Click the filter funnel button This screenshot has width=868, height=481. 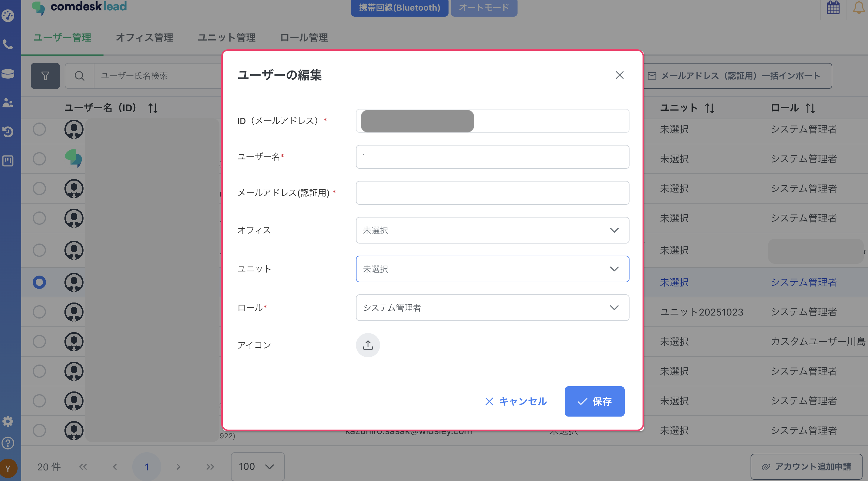pyautogui.click(x=45, y=76)
